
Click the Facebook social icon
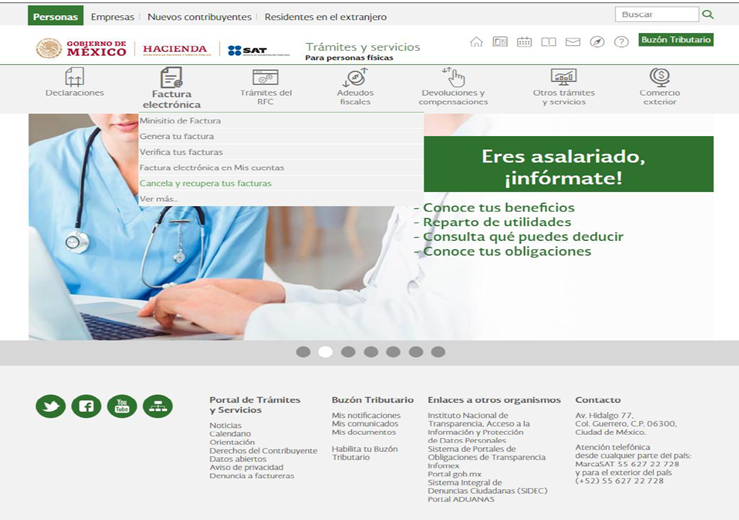(86, 406)
